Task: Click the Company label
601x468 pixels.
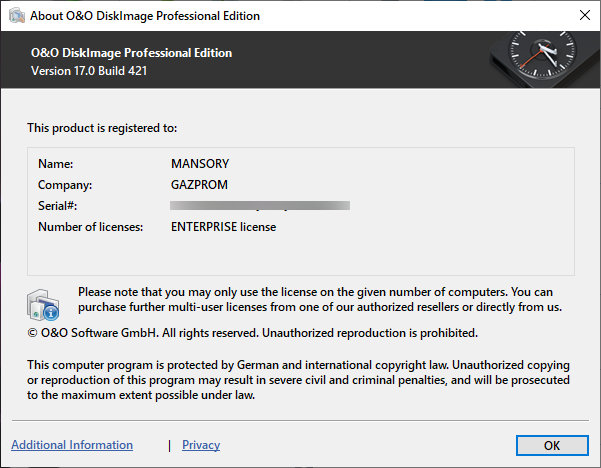Action: click(x=65, y=184)
